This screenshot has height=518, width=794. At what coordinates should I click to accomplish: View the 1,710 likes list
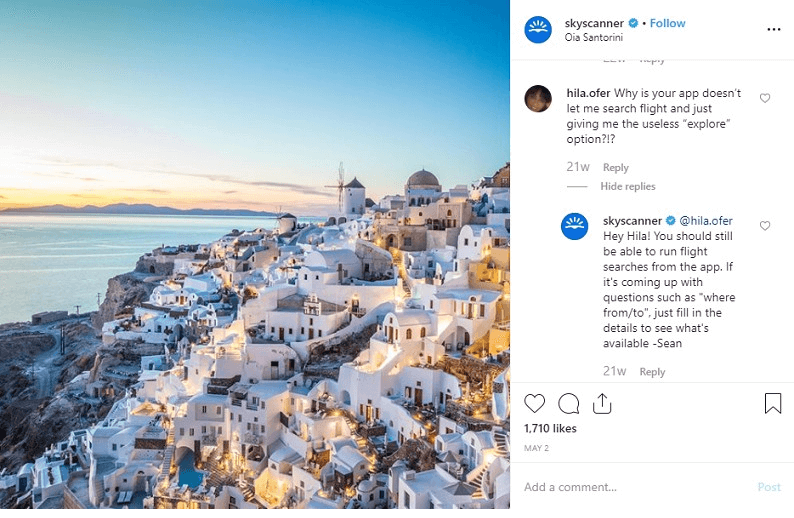coord(550,428)
